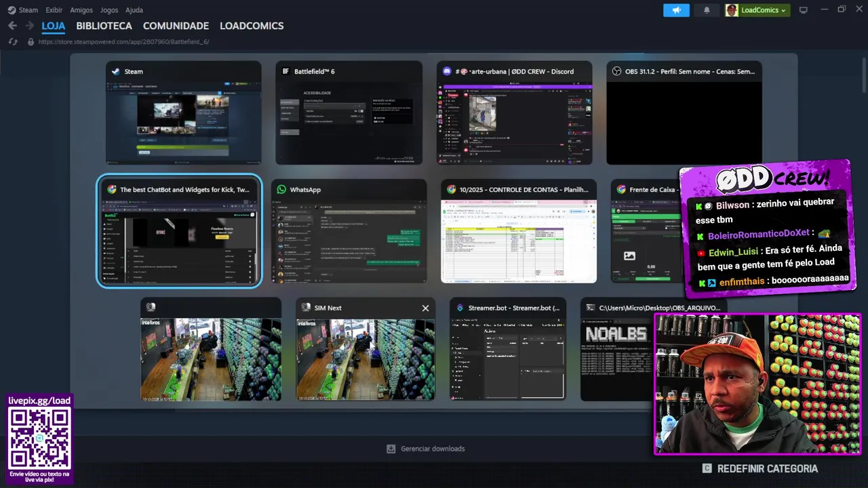The image size is (868, 488).
Task: Click the WhatsApp icon in switcher title
Action: pyautogui.click(x=281, y=190)
